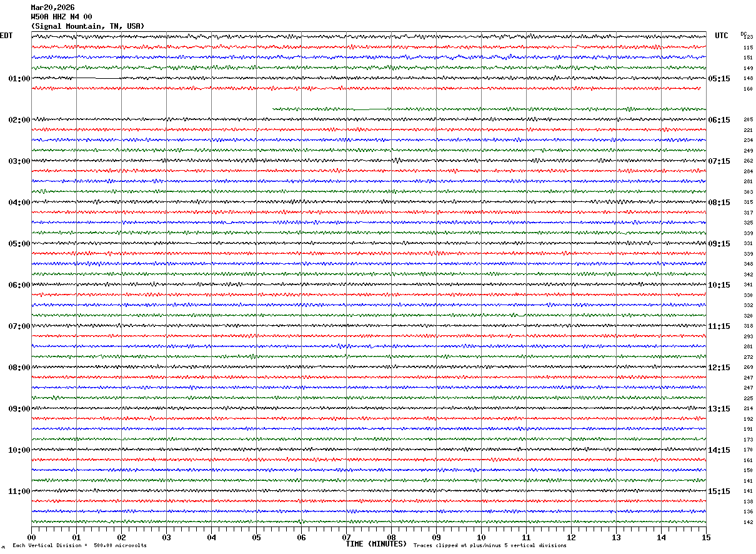The height and width of the screenshot is (554, 756).
Task: Click the 08:15 UTC time label
Action: point(719,203)
